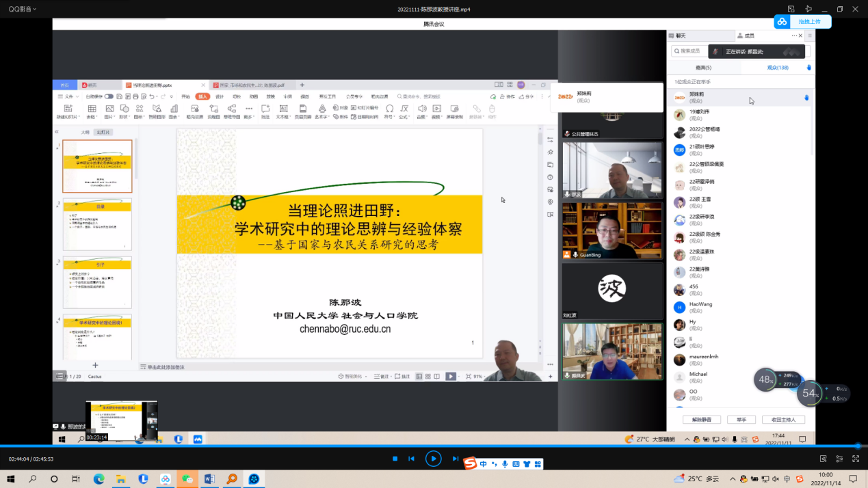Stop playback with the square button

[x=395, y=459]
